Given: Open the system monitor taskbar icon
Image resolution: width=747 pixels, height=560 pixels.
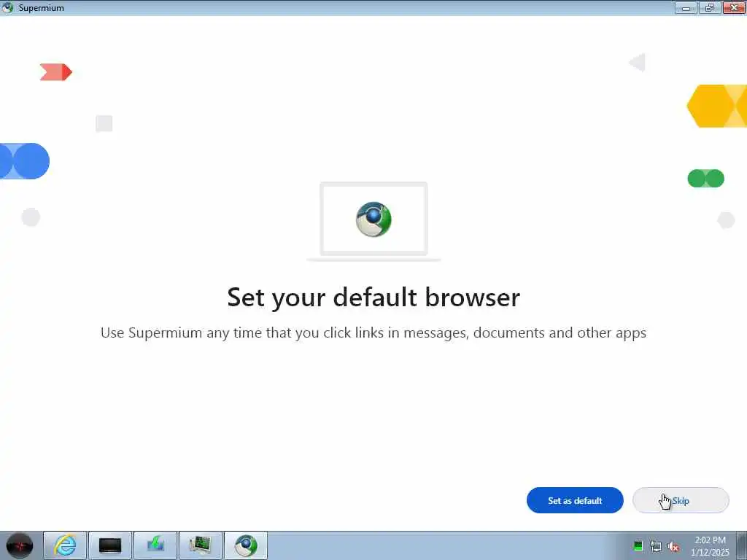Looking at the screenshot, I should (x=200, y=545).
